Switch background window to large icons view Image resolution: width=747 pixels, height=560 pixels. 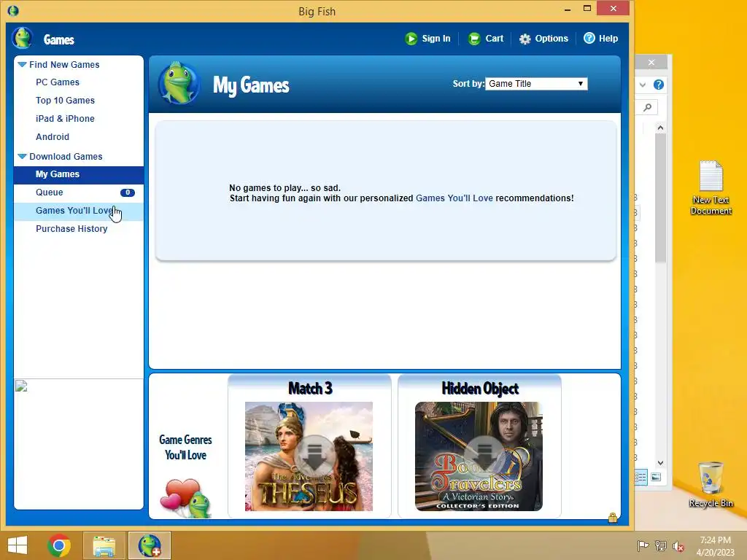[656, 477]
